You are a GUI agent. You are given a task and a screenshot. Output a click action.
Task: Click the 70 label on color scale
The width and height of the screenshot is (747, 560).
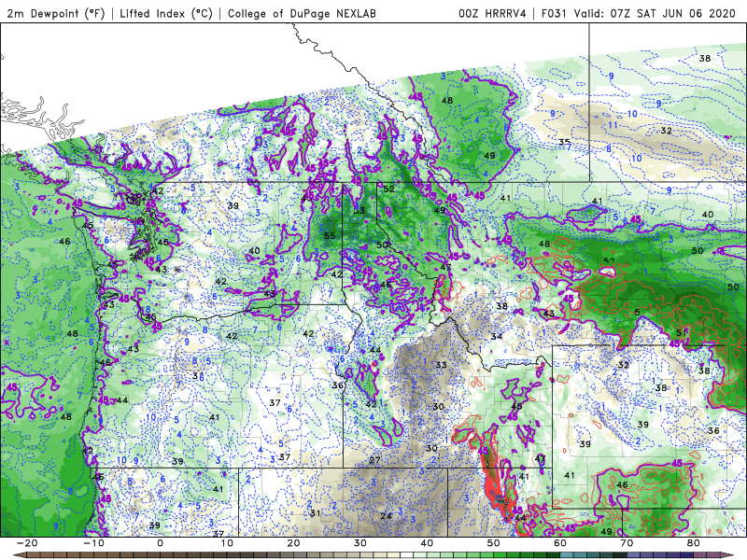tap(627, 543)
